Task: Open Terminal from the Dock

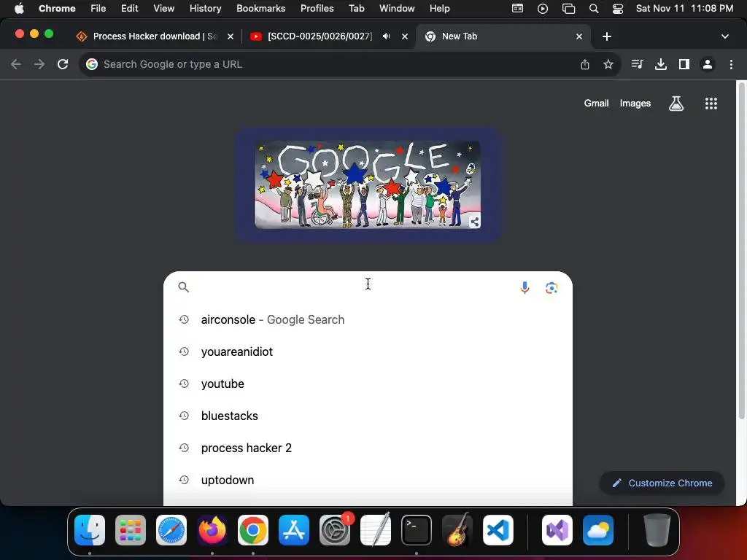Action: [x=417, y=530]
